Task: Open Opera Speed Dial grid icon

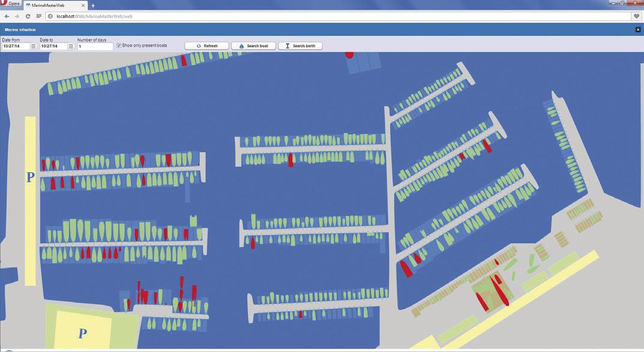Action: [38, 16]
